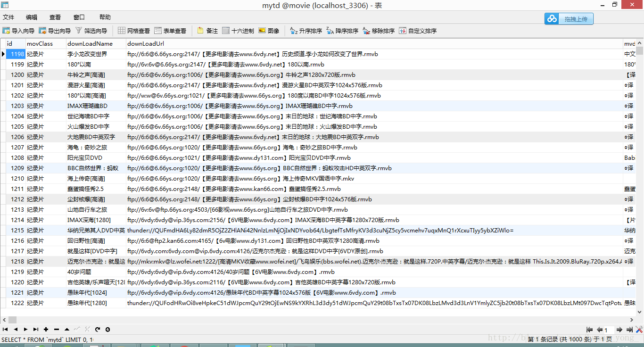The height and width of the screenshot is (347, 644).
Task: Switch to Grid View (网格查看)
Action: 134,31
